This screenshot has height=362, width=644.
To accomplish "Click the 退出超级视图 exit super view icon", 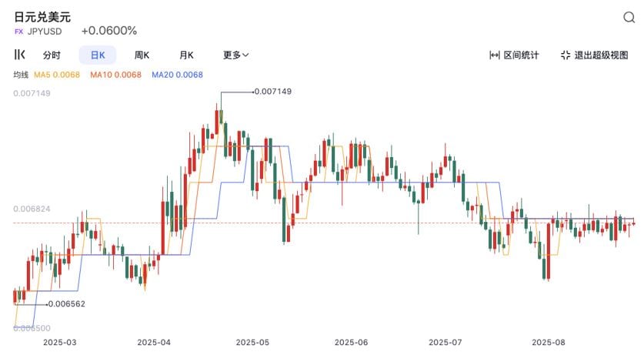I will coord(566,55).
